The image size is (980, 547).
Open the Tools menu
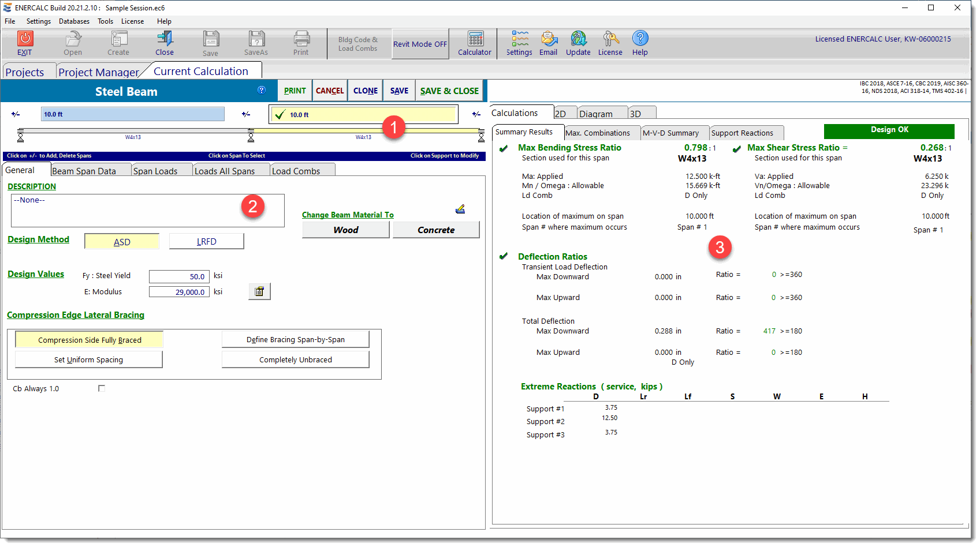(x=106, y=21)
